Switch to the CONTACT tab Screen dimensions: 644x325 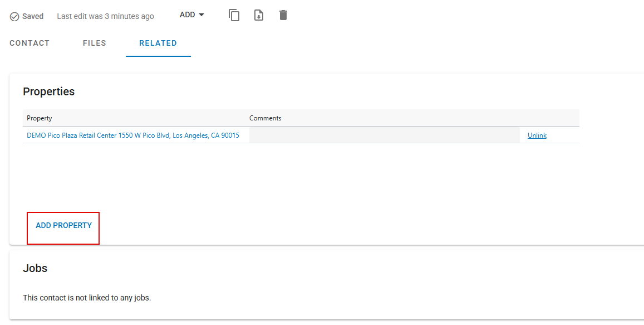point(30,43)
